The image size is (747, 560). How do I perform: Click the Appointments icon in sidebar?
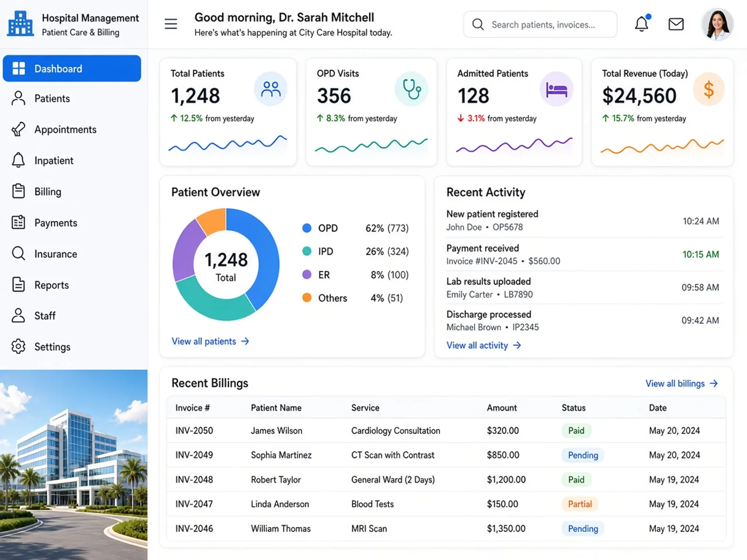(x=18, y=129)
